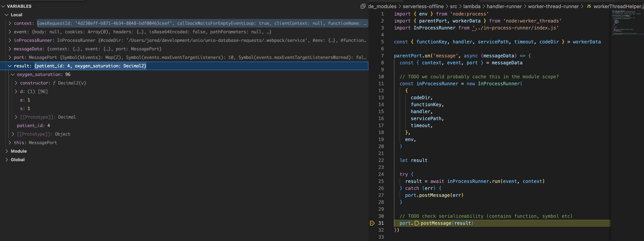Expand the context variable
This screenshot has width=644, height=241.
pos(10,23)
